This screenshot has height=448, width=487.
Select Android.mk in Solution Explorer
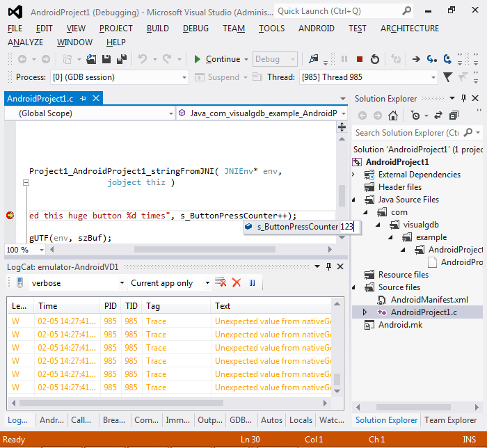tap(400, 325)
